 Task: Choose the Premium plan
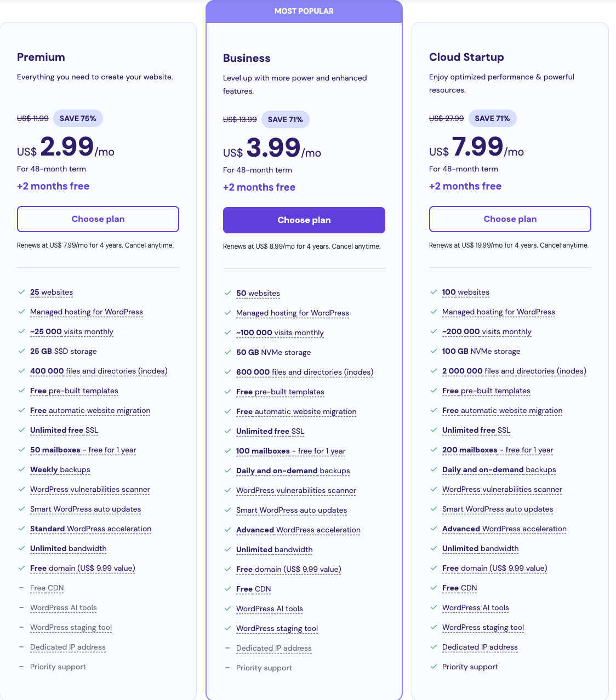point(98,219)
